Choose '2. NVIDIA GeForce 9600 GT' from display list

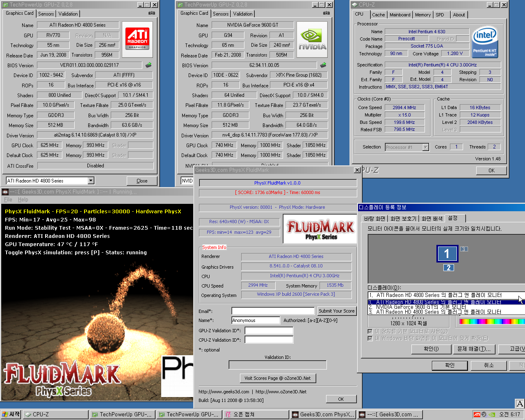446,307
